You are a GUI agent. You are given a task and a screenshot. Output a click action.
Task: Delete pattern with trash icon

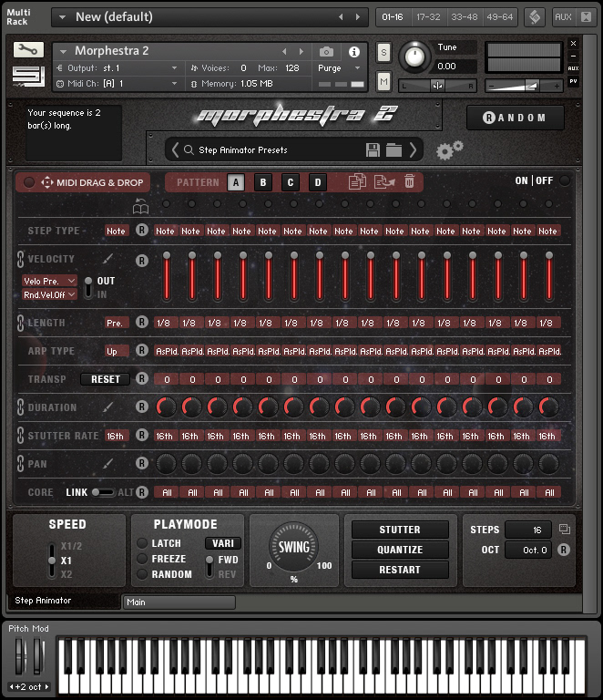point(409,181)
